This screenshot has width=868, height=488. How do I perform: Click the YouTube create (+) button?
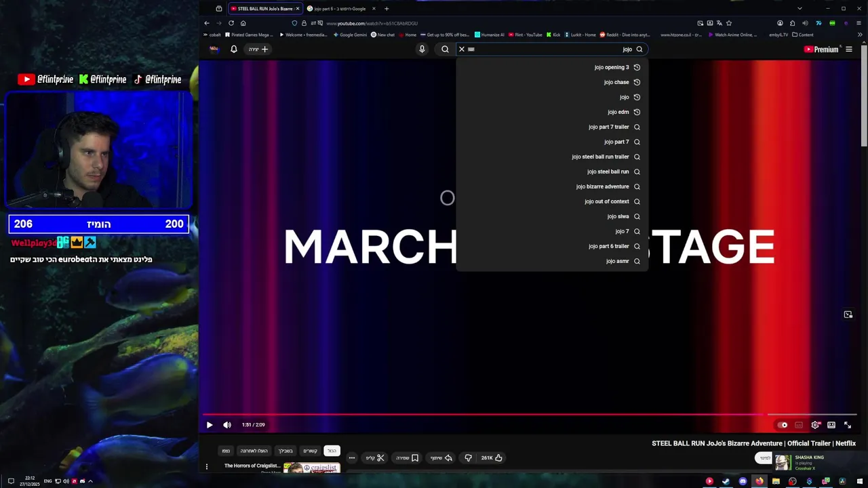click(258, 49)
